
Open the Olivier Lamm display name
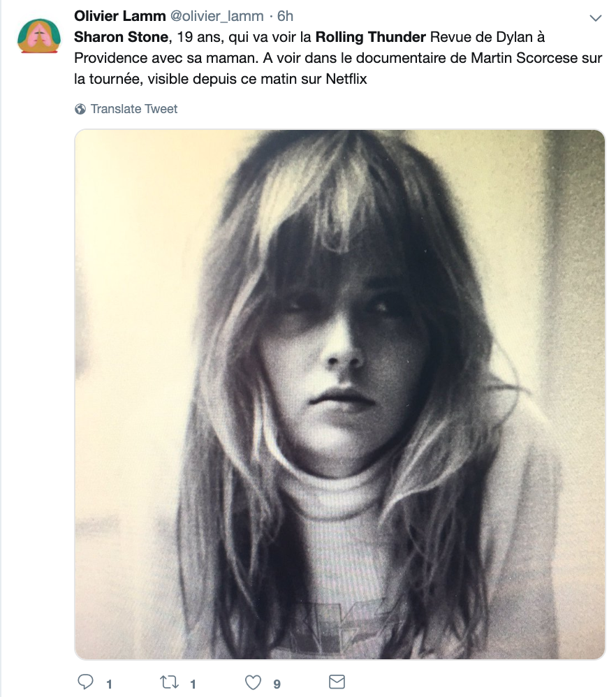[119, 16]
